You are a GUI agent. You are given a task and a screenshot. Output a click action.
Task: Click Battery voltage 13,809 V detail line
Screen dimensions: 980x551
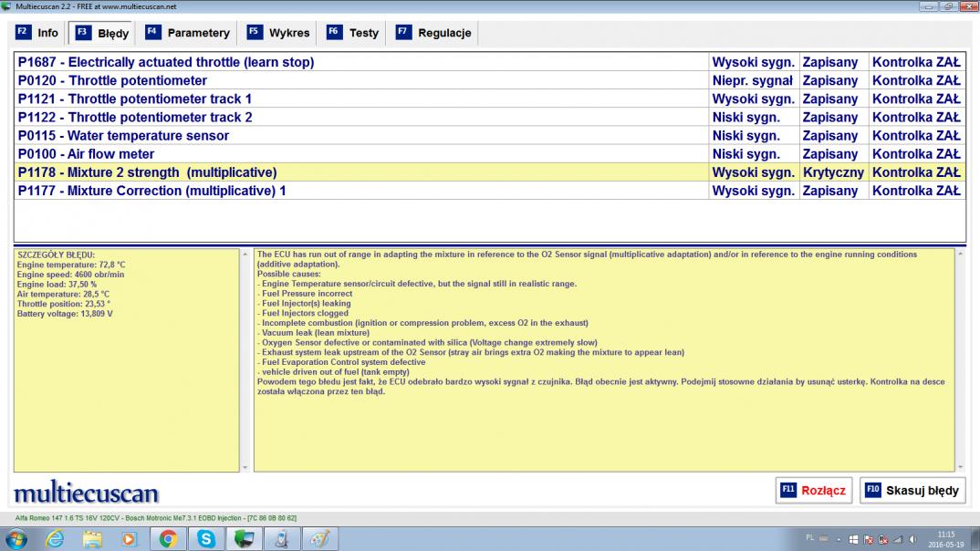pyautogui.click(x=65, y=314)
